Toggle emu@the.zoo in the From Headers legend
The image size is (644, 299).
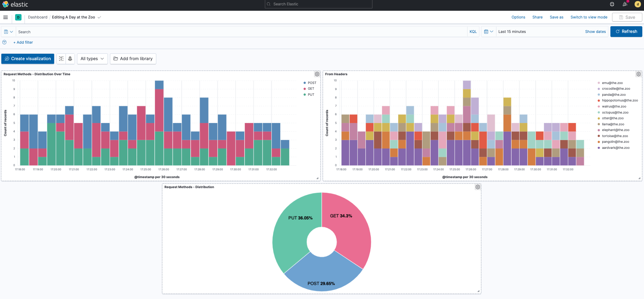pyautogui.click(x=612, y=83)
